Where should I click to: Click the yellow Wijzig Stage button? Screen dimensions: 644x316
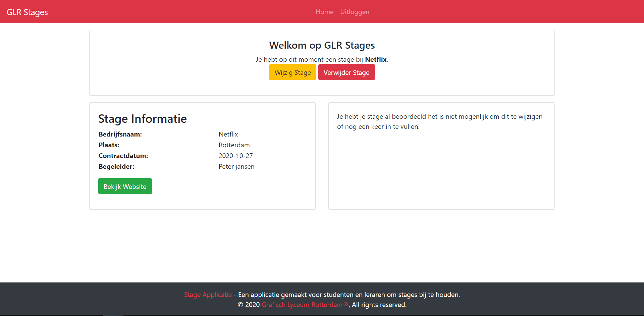point(292,72)
